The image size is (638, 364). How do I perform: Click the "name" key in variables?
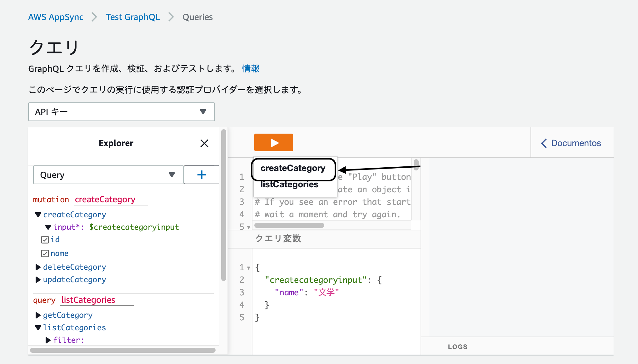click(x=289, y=293)
